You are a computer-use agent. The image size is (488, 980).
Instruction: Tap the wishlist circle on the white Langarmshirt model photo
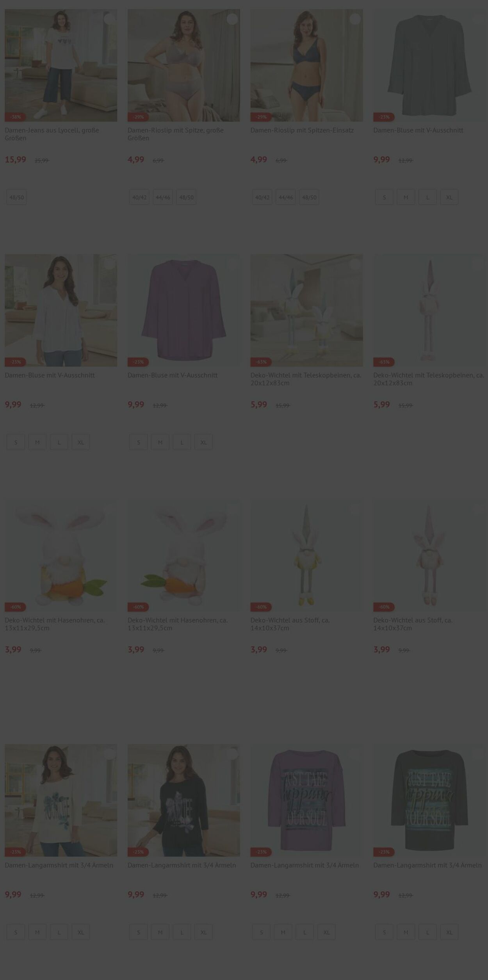click(x=109, y=754)
